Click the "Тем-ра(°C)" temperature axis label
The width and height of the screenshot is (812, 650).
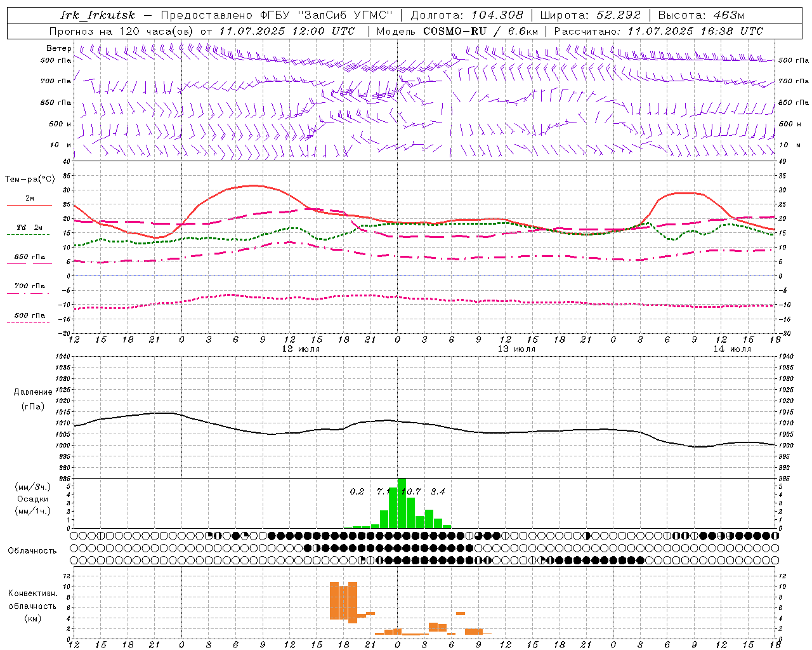[x=30, y=180]
